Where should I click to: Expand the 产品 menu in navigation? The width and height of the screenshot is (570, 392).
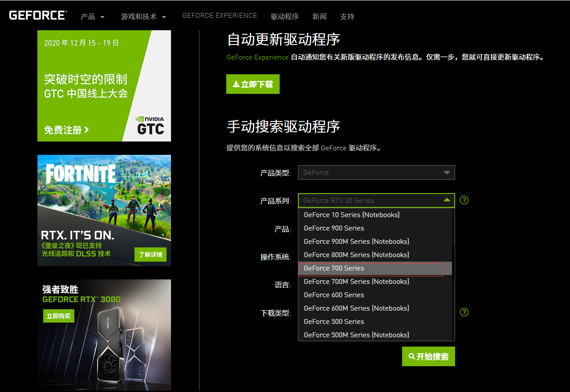click(93, 17)
